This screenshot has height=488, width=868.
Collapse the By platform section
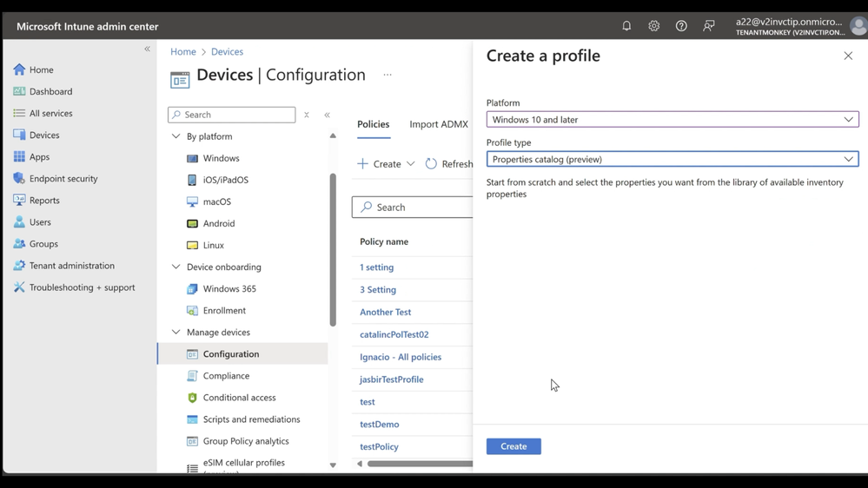(176, 136)
